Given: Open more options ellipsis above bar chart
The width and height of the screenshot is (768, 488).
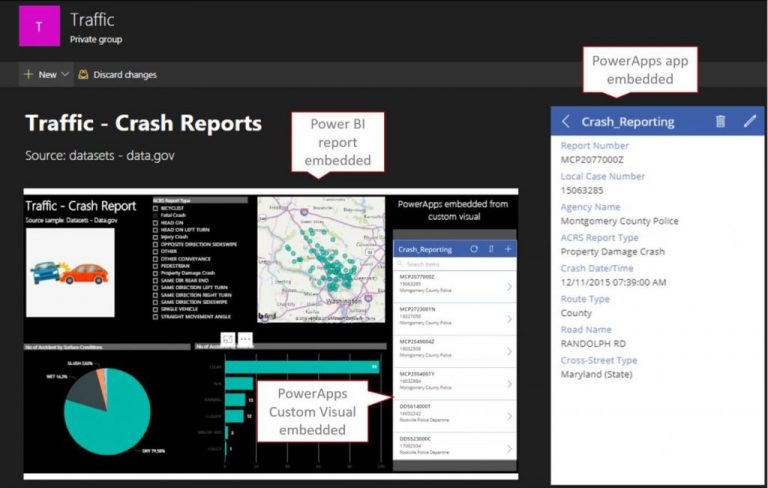Looking at the screenshot, I should point(245,339).
